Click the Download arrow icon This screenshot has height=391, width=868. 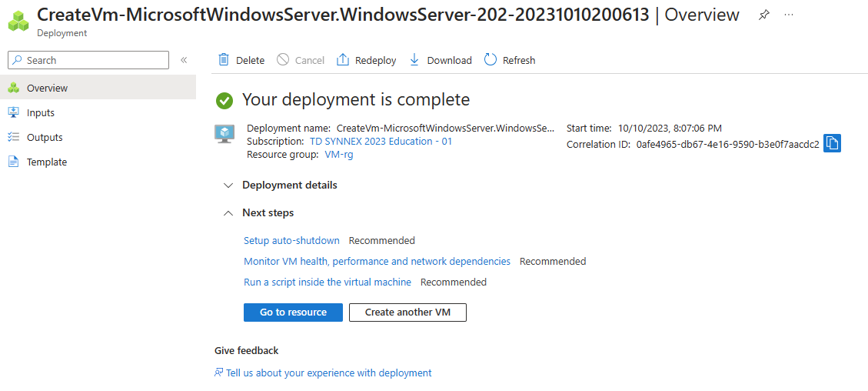coord(414,60)
